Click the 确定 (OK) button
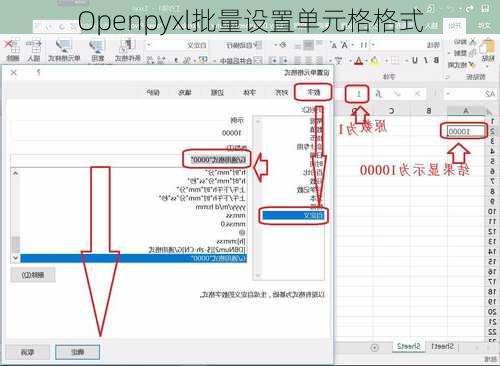The image size is (500, 366). pyautogui.click(x=77, y=352)
